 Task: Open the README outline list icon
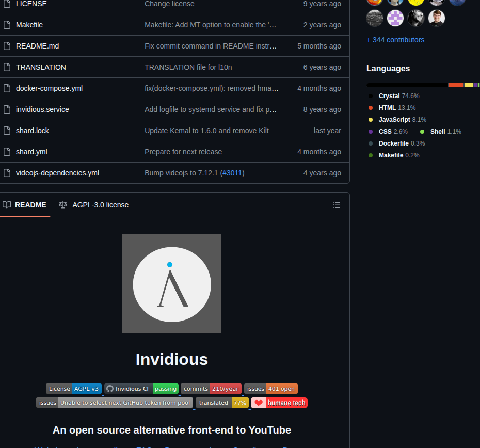click(337, 205)
